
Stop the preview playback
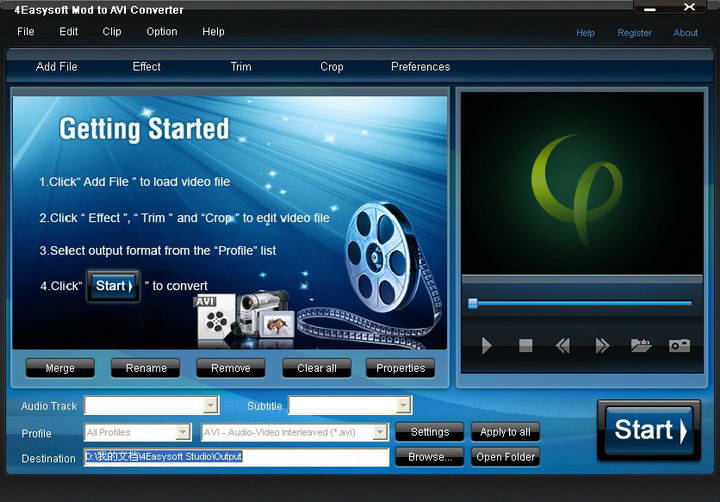pyautogui.click(x=525, y=345)
